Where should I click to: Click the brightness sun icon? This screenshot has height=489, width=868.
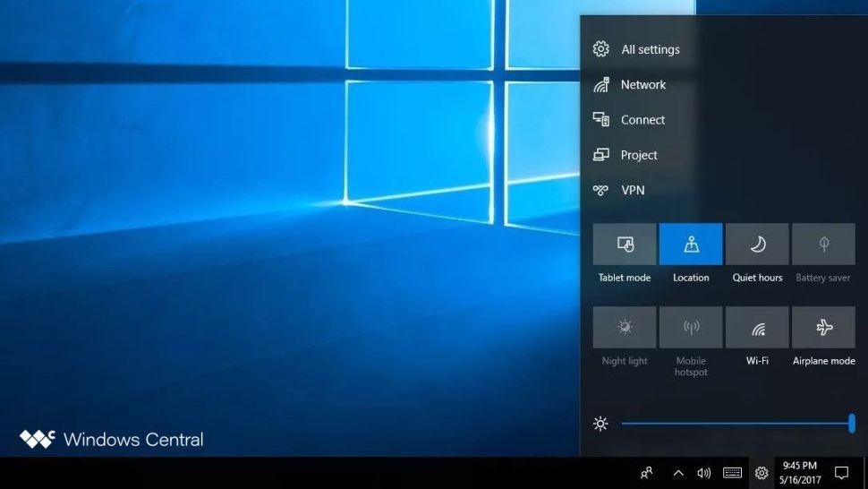click(x=600, y=424)
